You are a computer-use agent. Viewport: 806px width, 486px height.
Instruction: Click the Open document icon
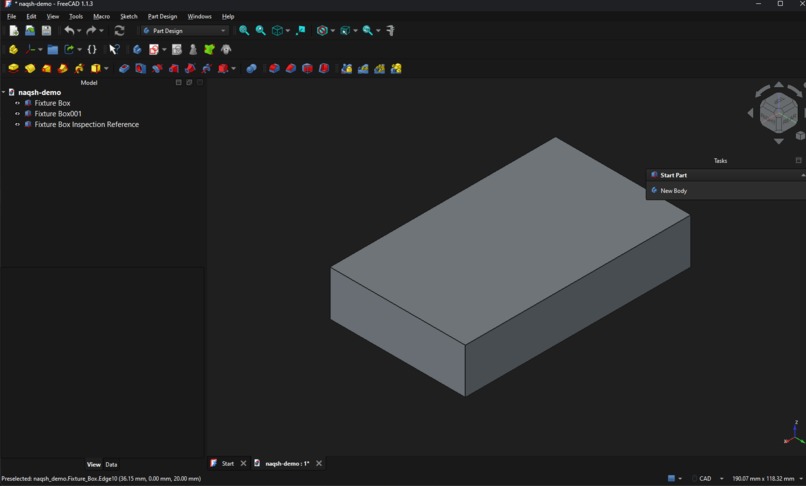[x=30, y=31]
